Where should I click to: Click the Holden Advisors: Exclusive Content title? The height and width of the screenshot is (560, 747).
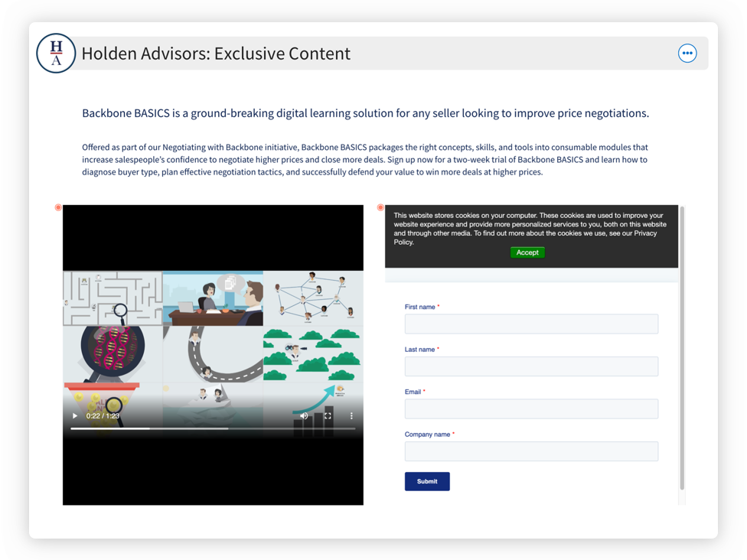coord(216,54)
